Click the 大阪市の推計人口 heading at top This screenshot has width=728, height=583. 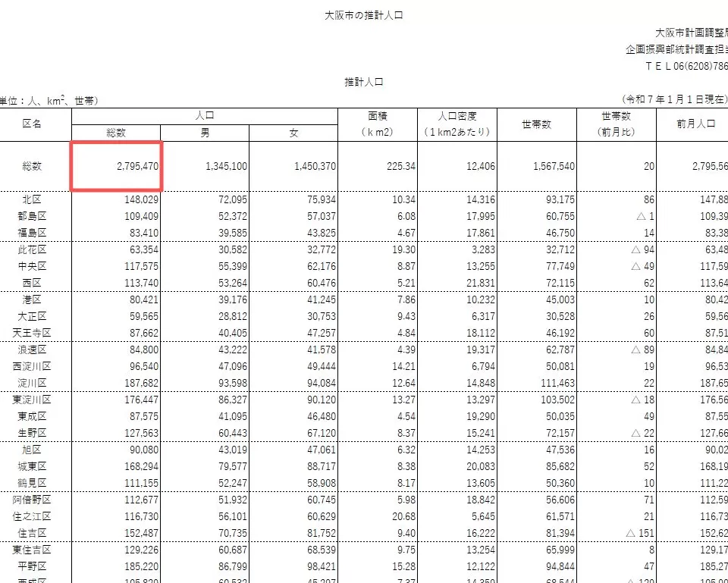(x=355, y=13)
